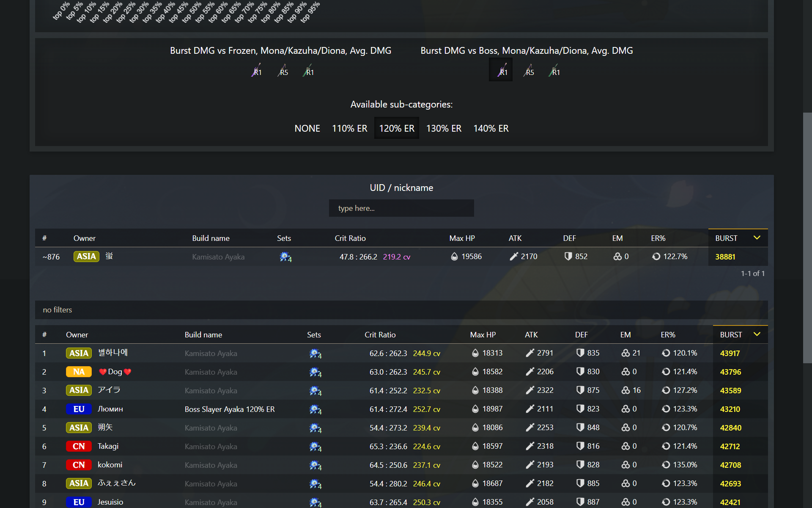Expand BURST sort arrow in lower leaderboard
This screenshot has width=812, height=508.
click(757, 334)
